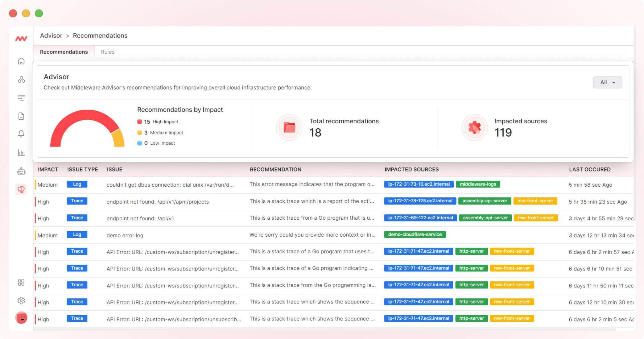Open the logs document icon in the sidebar
This screenshot has width=644, height=339.
21,116
